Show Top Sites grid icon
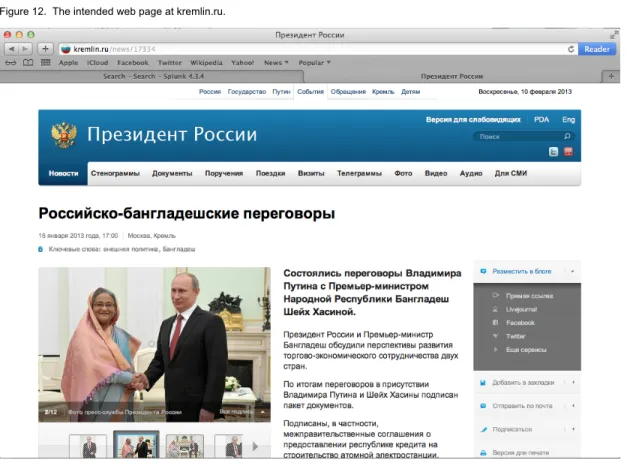 46,63
